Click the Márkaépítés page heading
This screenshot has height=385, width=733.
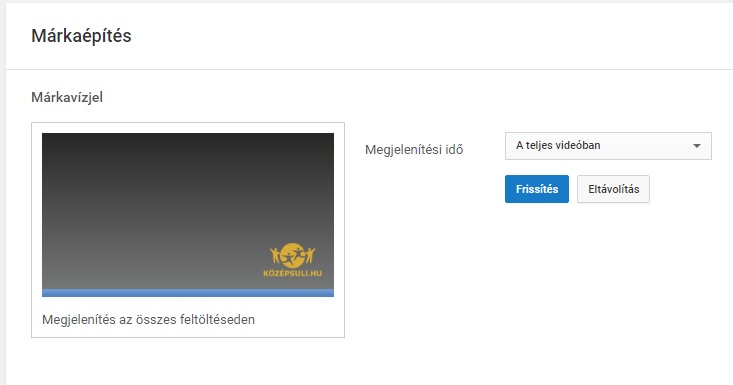click(81, 36)
